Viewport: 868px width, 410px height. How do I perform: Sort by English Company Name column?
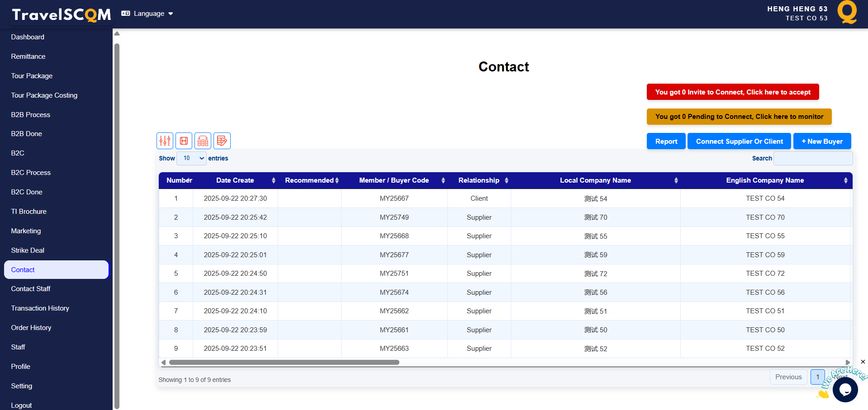click(765, 180)
